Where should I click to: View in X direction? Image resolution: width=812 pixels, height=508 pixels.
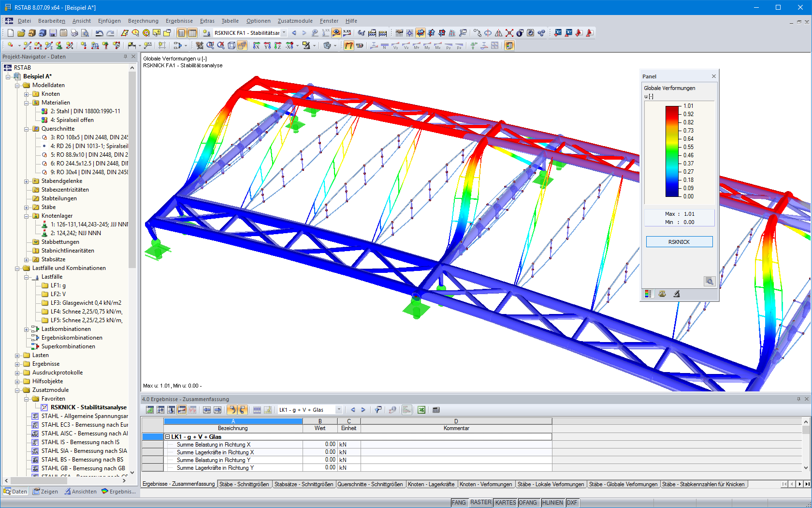[257, 45]
